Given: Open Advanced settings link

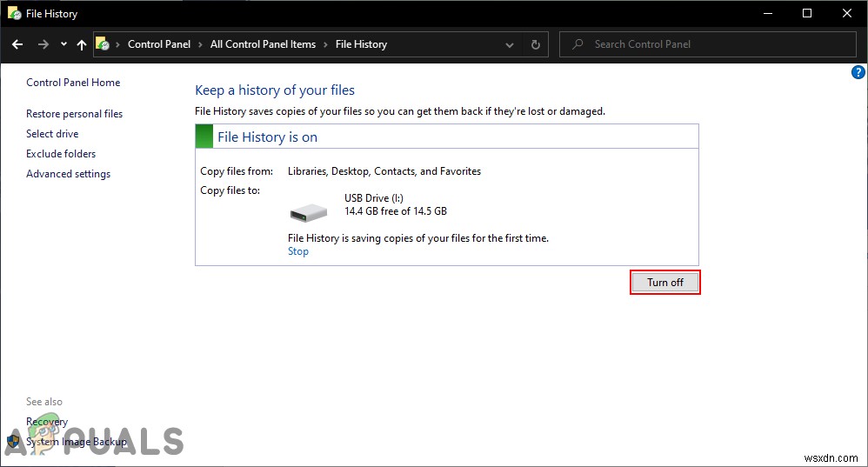Looking at the screenshot, I should pos(68,174).
